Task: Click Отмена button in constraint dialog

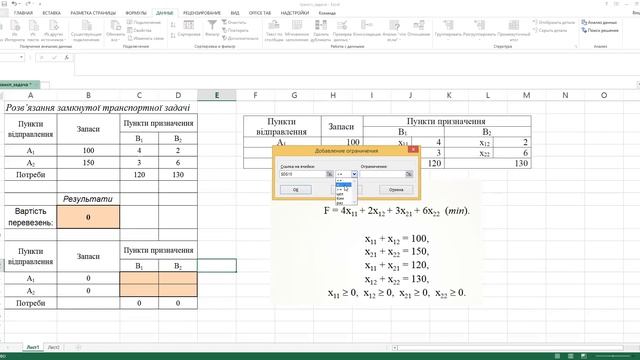Action: 396,190
